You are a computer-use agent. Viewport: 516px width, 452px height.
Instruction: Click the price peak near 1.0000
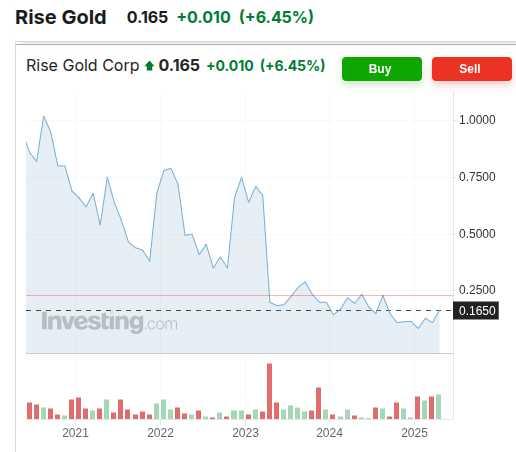[44, 116]
